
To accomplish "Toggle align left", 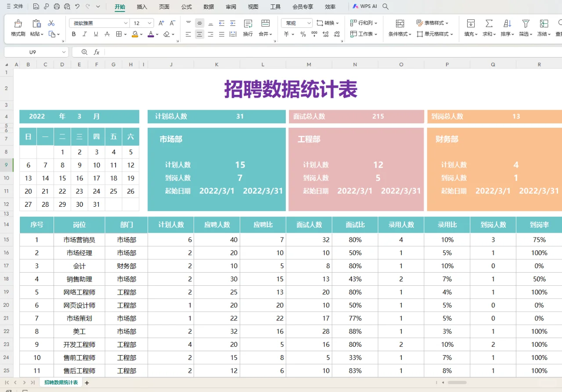I will (x=188, y=34).
